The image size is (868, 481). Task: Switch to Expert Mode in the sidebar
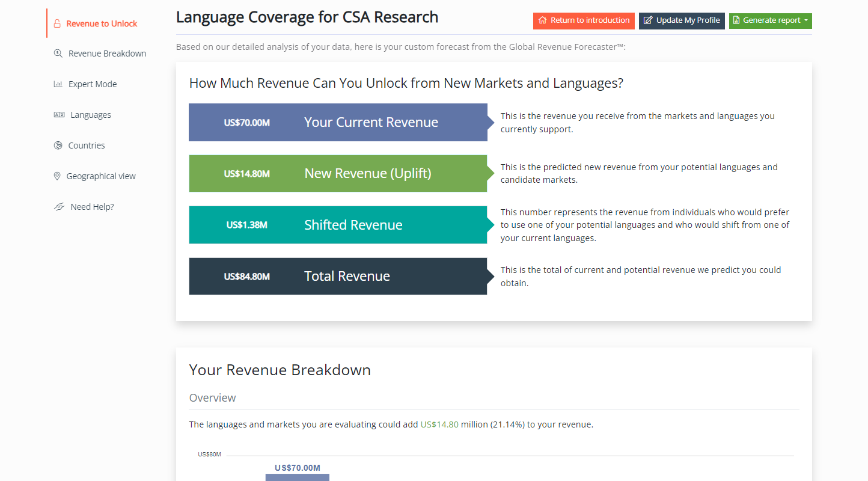pos(93,84)
